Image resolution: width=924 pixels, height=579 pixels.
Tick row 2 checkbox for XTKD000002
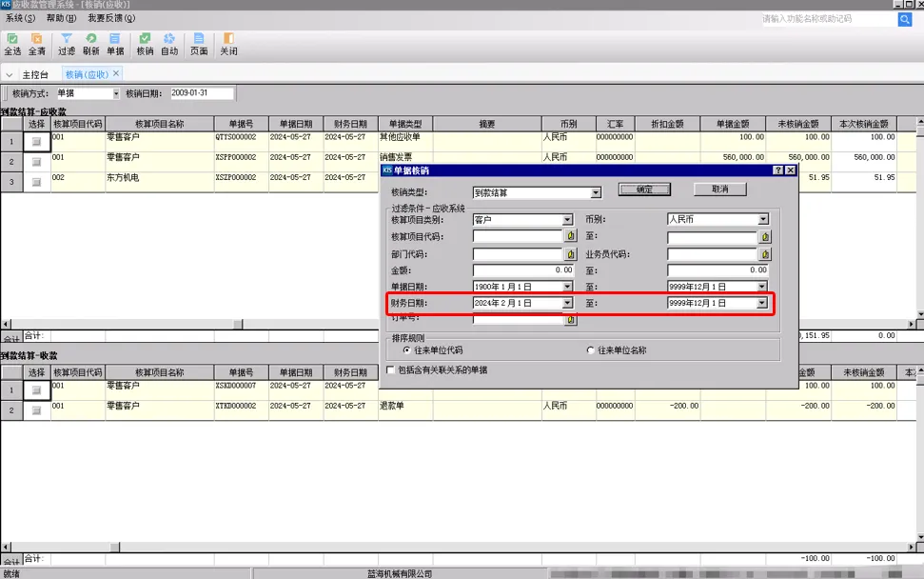click(36, 410)
